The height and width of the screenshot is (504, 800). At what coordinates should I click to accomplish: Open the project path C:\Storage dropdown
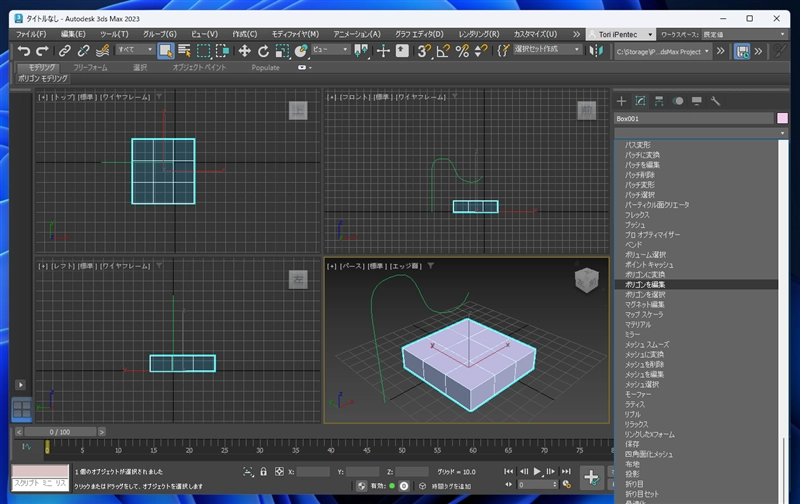pyautogui.click(x=662, y=52)
